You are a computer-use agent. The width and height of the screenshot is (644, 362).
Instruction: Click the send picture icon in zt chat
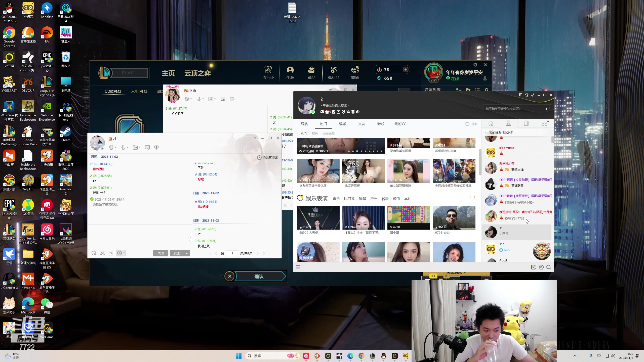pos(111,253)
